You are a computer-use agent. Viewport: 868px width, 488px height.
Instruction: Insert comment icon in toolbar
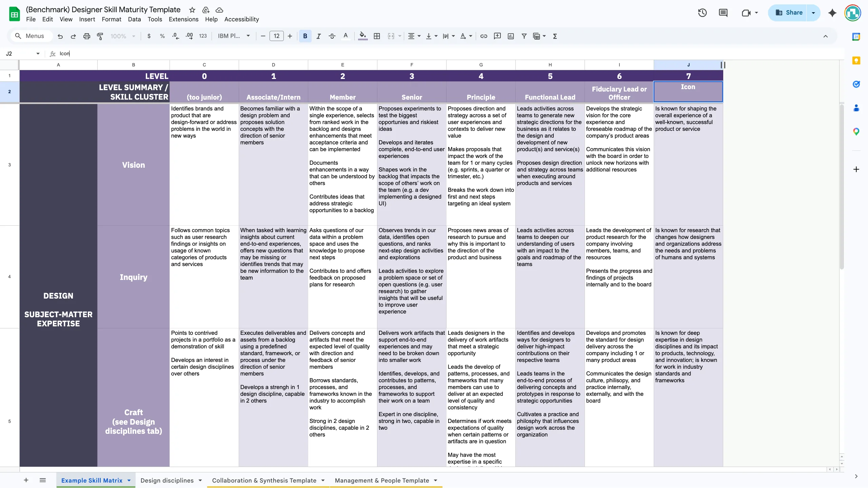[497, 36]
